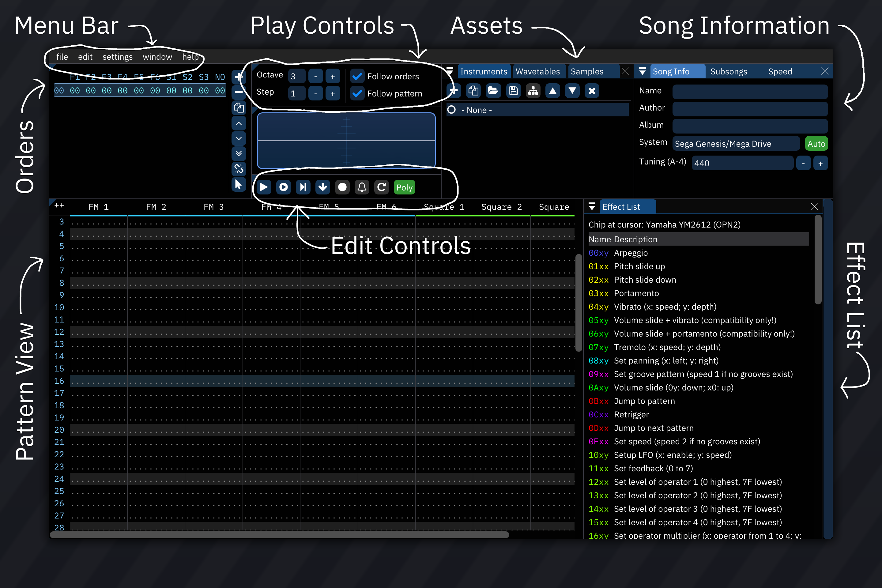882x588 pixels.
Task: Click the Play button in the play controls
Action: (264, 187)
